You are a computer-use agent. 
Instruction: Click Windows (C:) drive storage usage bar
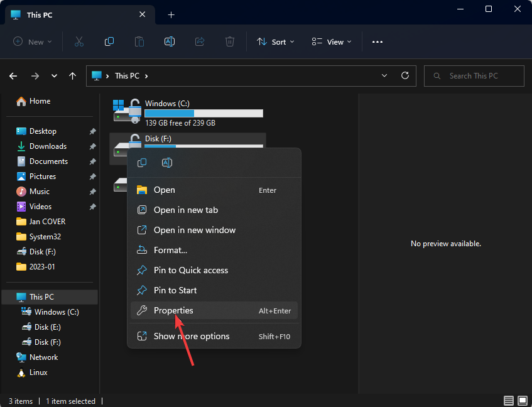pos(204,114)
